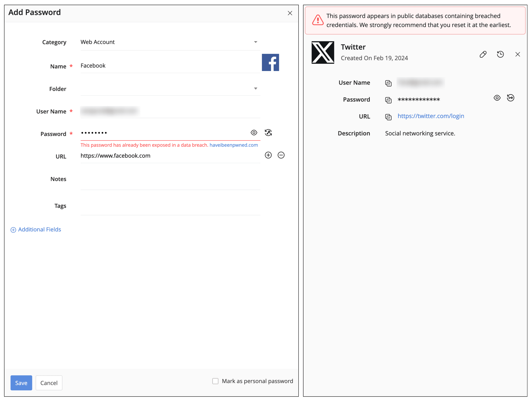Click the edit pencil icon for Twitter entry
The width and height of the screenshot is (532, 401).
[483, 54]
